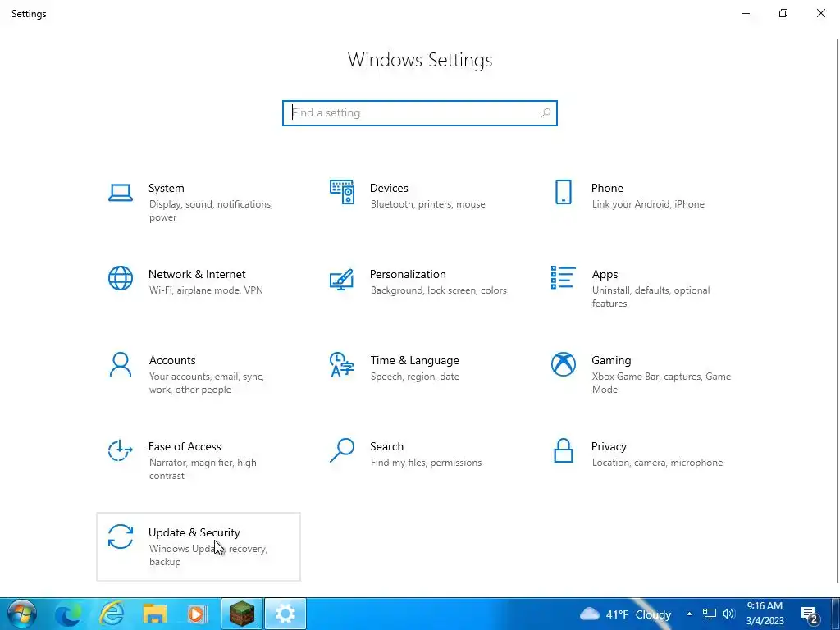Screen dimensions: 840x630
Task: Click the Accounts person icon
Action: 120,364
